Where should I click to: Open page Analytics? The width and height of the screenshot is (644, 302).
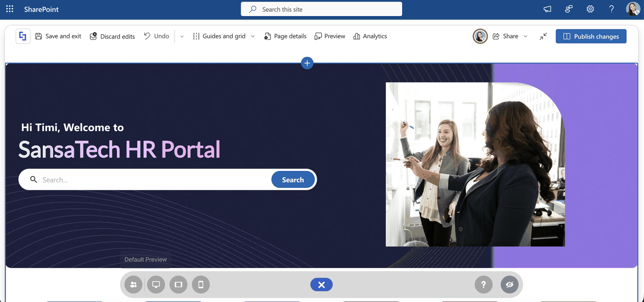click(370, 36)
